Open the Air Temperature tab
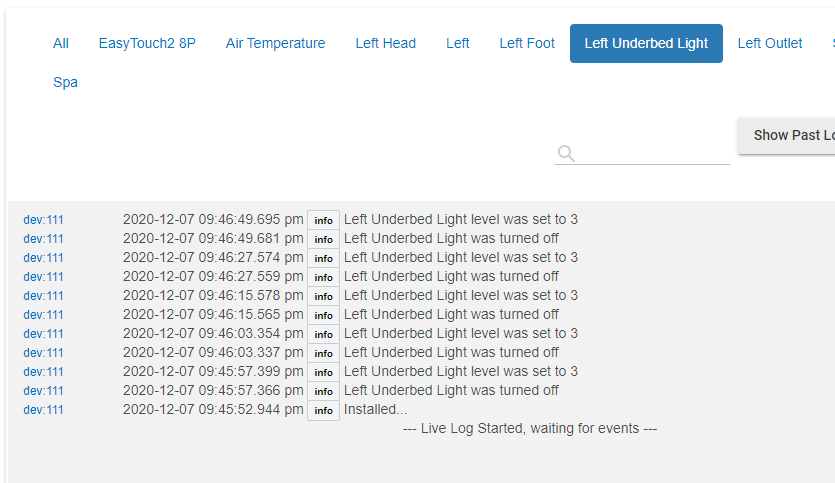Viewport: 835px width, 483px height. (x=275, y=43)
